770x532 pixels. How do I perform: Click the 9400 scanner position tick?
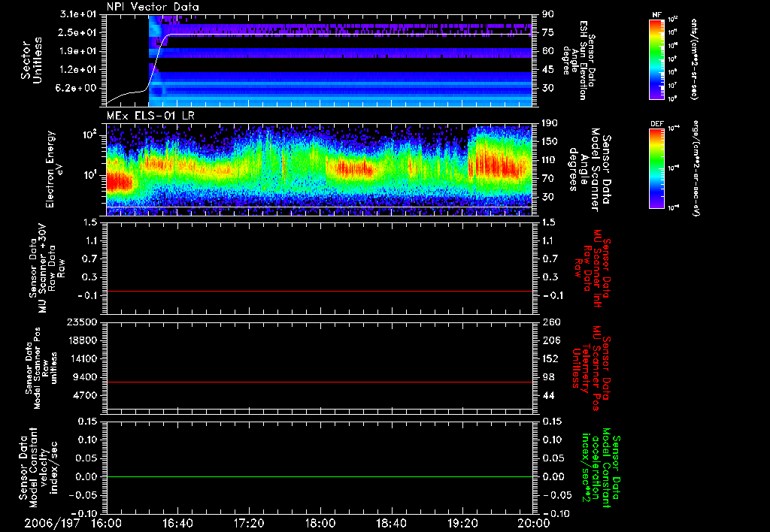click(x=85, y=377)
